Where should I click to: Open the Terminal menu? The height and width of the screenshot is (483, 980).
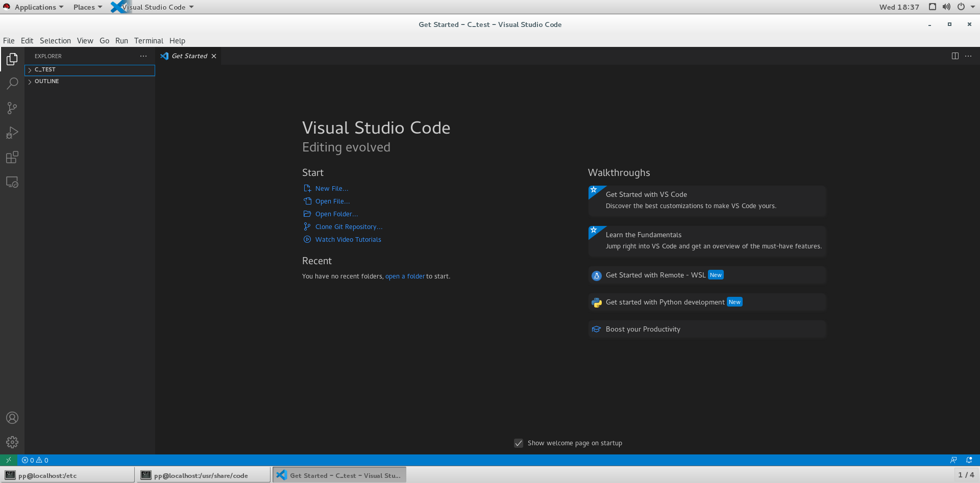point(149,41)
